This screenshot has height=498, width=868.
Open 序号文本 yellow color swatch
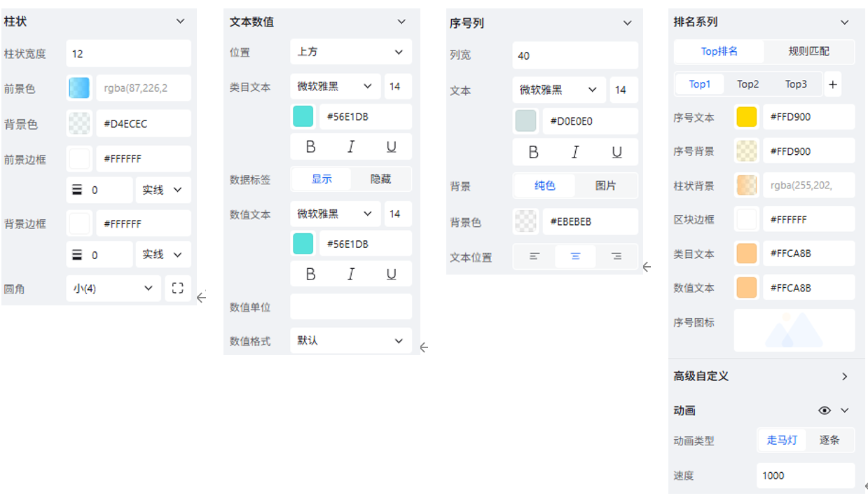(747, 117)
